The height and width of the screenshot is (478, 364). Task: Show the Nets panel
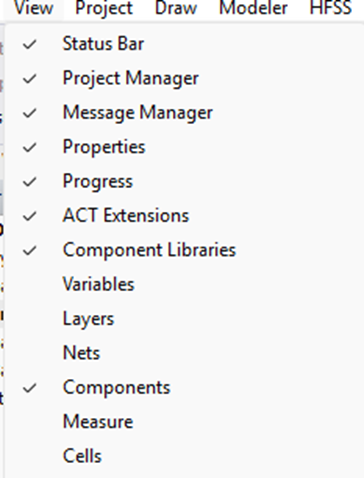pyautogui.click(x=184, y=353)
